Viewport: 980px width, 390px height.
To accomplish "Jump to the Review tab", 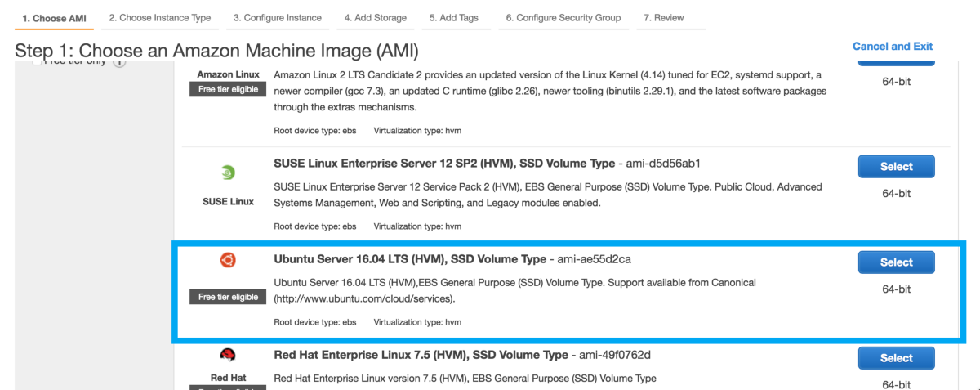I will click(664, 18).
